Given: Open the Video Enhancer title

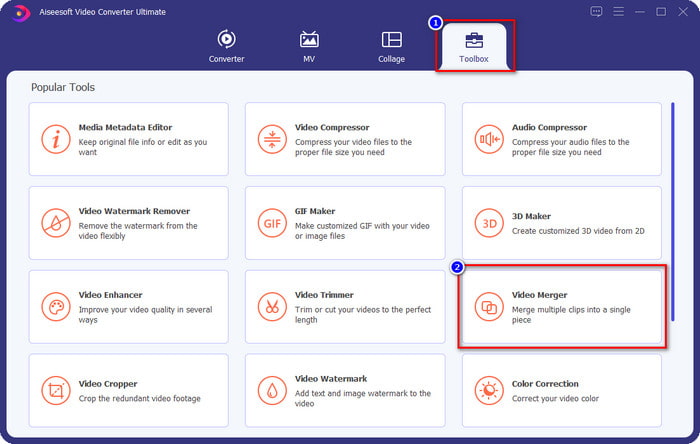Looking at the screenshot, I should [x=110, y=295].
